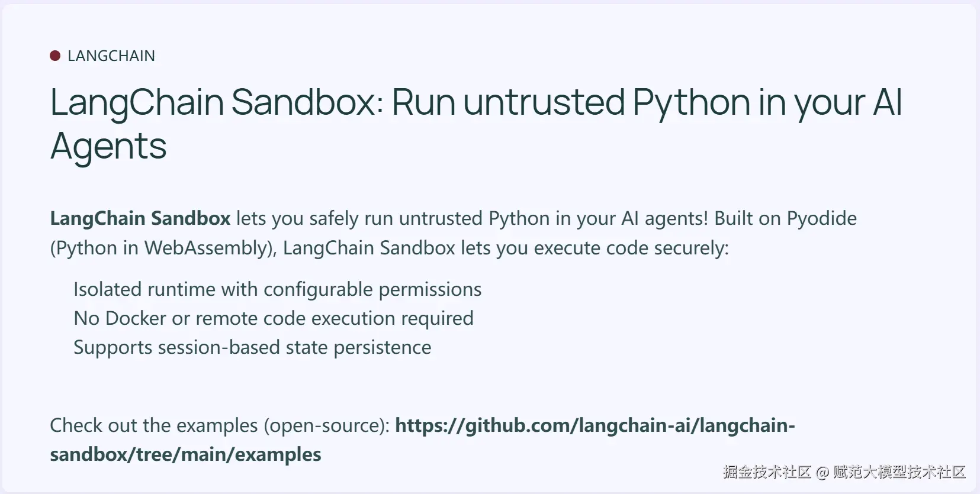Click the word "untrusted" in the headline
Viewport: 980px width, 494px height.
pyautogui.click(x=544, y=102)
